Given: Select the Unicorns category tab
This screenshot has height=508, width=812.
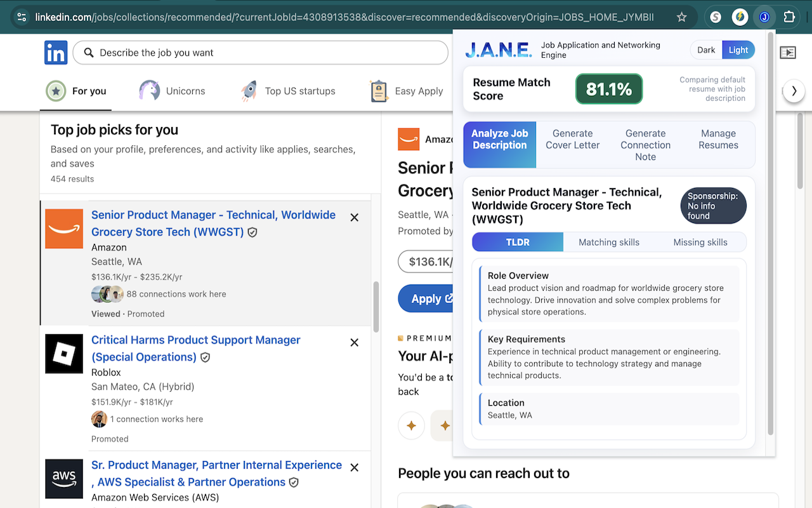Looking at the screenshot, I should pos(173,91).
